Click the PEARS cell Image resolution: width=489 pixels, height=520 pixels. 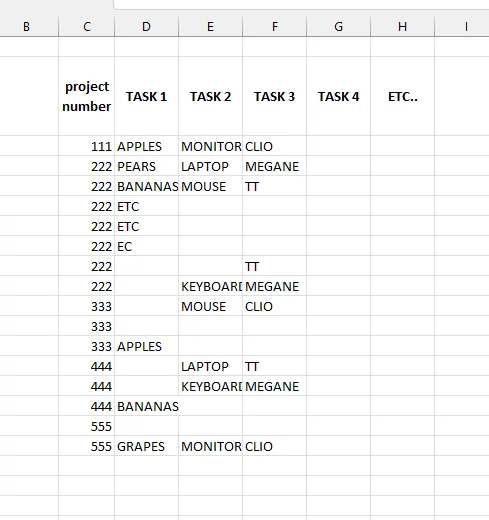pos(146,166)
